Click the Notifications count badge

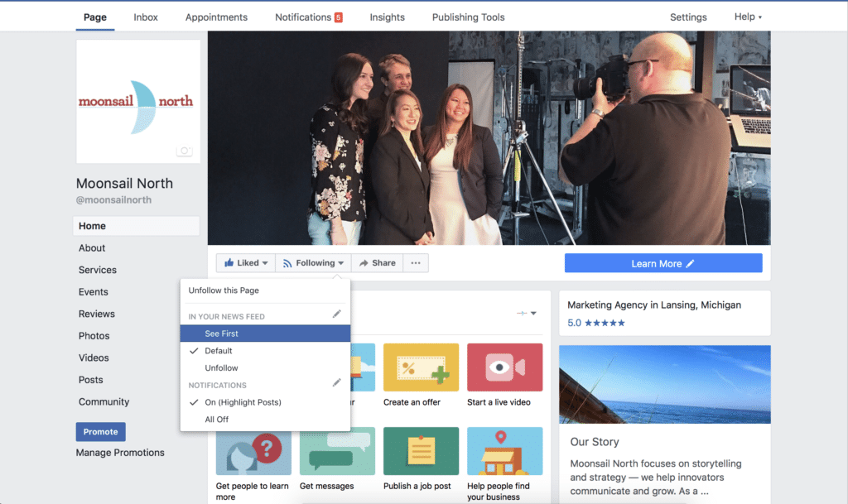[338, 17]
